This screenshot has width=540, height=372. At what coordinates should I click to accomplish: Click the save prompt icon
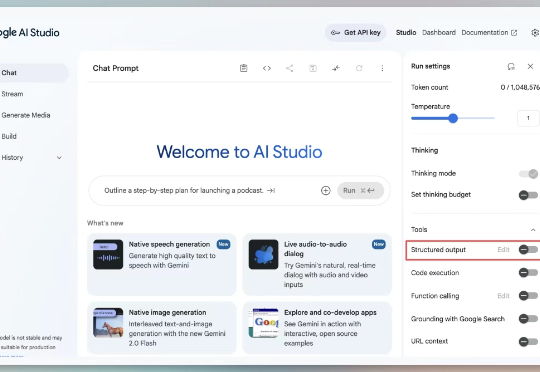pyautogui.click(x=313, y=68)
